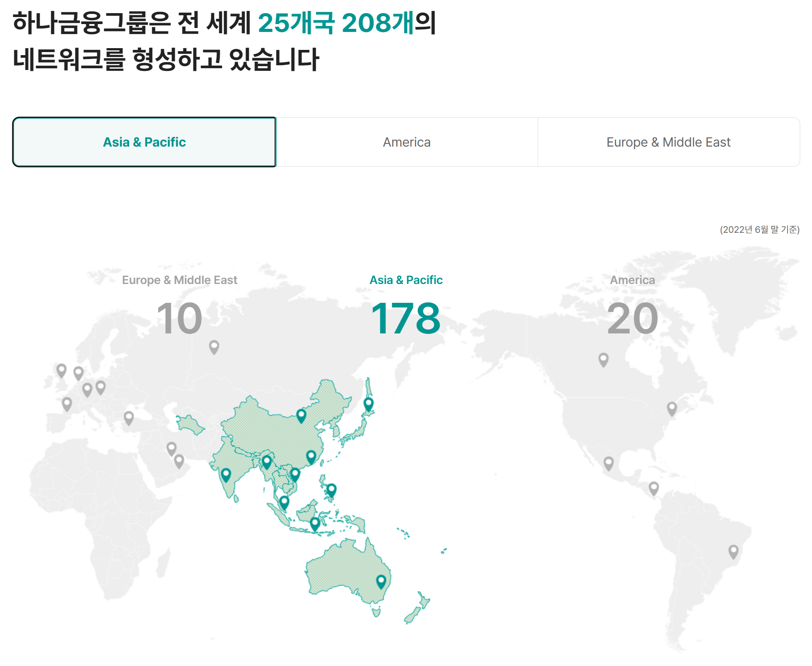Click the gray map pin in Russia
This screenshot has height=666, width=812.
click(214, 347)
